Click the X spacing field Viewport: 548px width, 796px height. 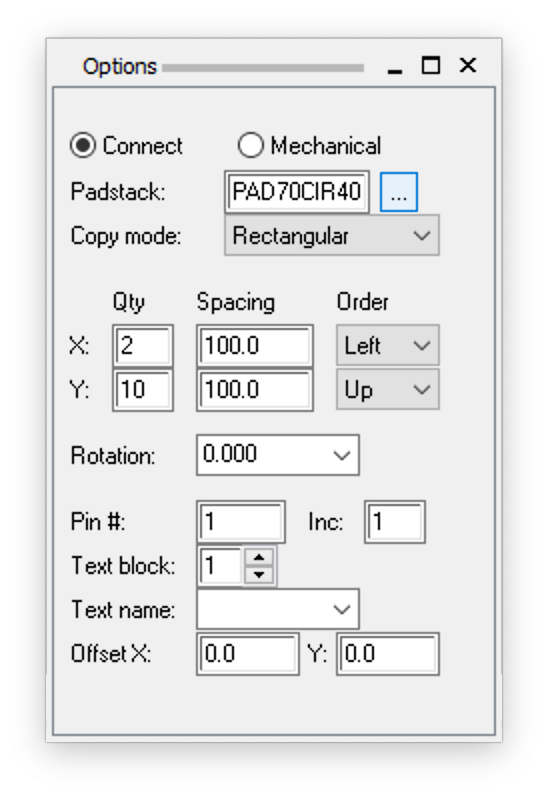pos(254,346)
